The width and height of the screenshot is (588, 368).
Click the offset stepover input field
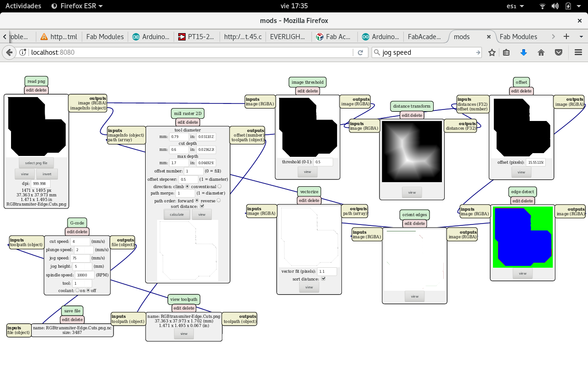pos(188,179)
